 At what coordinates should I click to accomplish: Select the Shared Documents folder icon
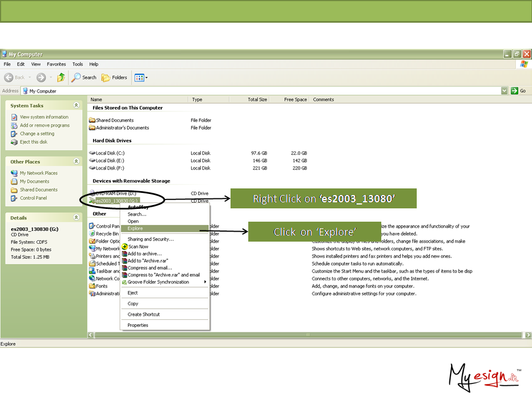point(92,120)
